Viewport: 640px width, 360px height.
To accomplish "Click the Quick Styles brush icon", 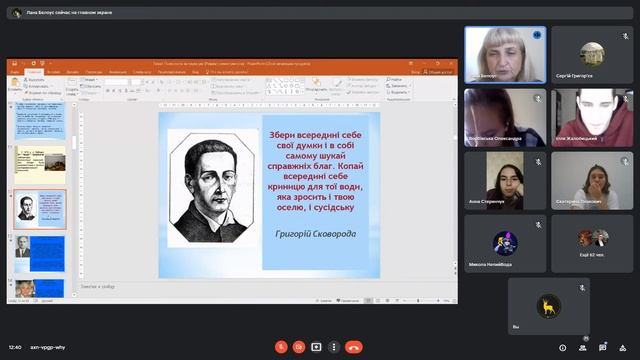I will [x=337, y=83].
